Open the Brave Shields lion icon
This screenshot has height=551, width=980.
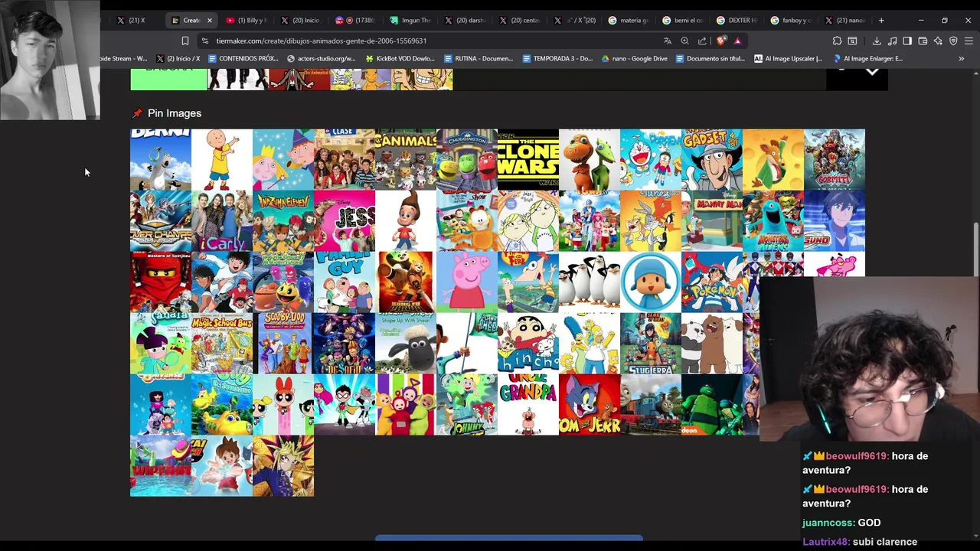click(720, 41)
